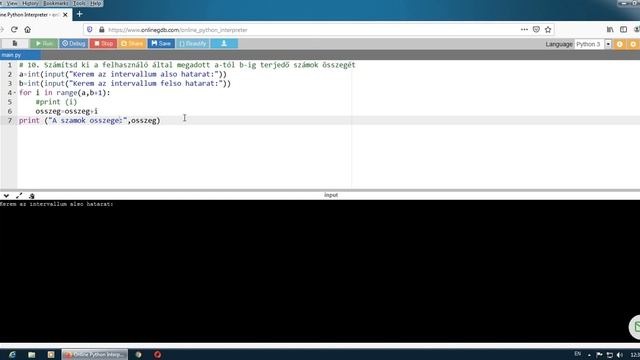Save the code with Save button
Screen dimensions: 640x360
coord(161,44)
